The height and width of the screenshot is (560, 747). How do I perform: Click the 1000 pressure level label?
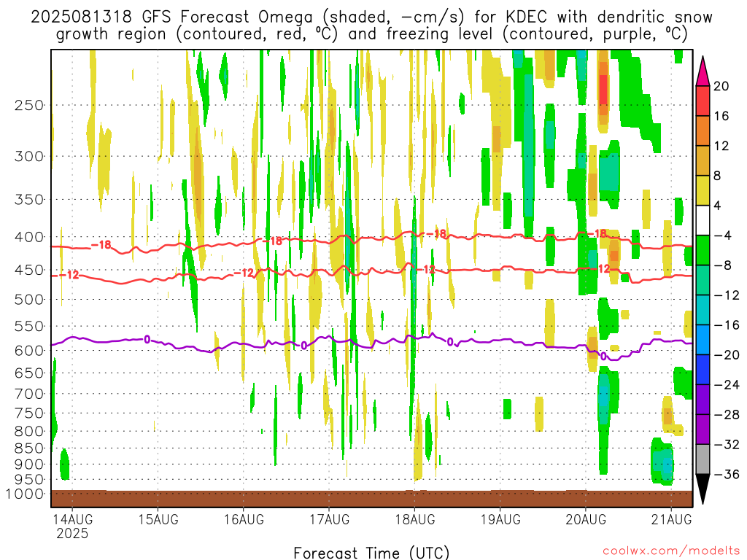(26, 494)
